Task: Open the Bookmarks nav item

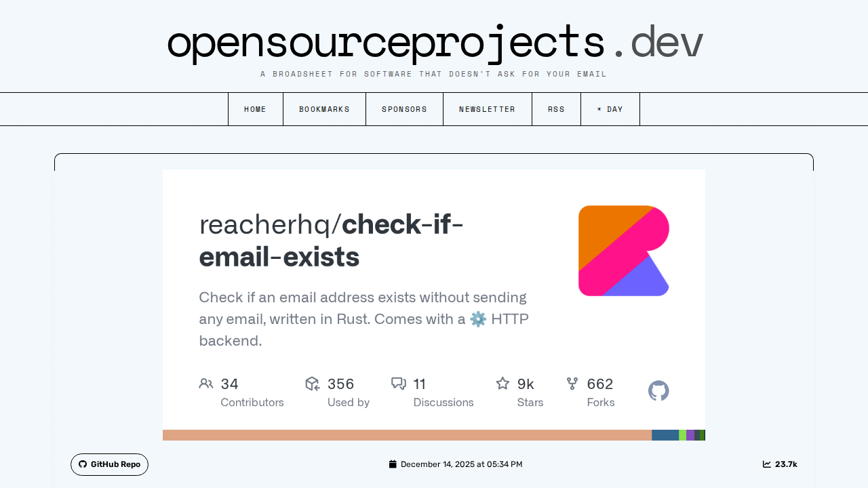Action: [x=325, y=109]
